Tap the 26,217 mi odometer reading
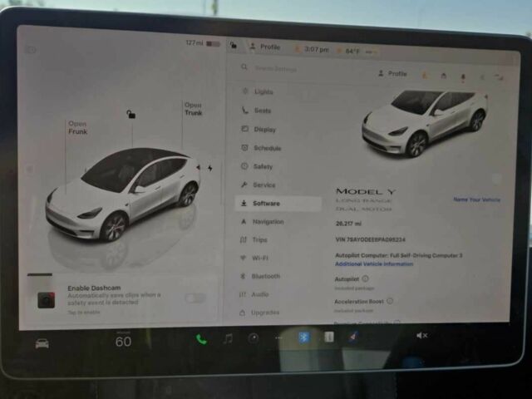 pos(348,224)
